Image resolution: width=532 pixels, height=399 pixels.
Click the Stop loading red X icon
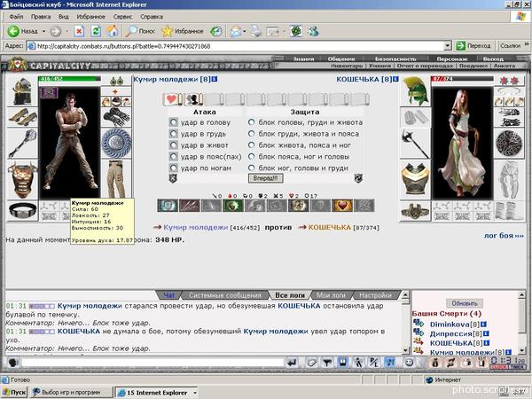click(79, 32)
